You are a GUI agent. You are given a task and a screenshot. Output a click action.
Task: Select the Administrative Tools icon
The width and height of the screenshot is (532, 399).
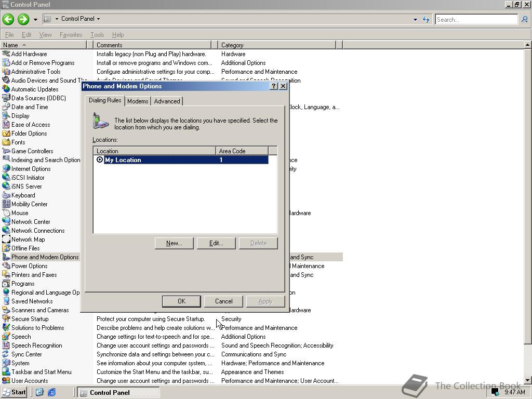[x=6, y=71]
